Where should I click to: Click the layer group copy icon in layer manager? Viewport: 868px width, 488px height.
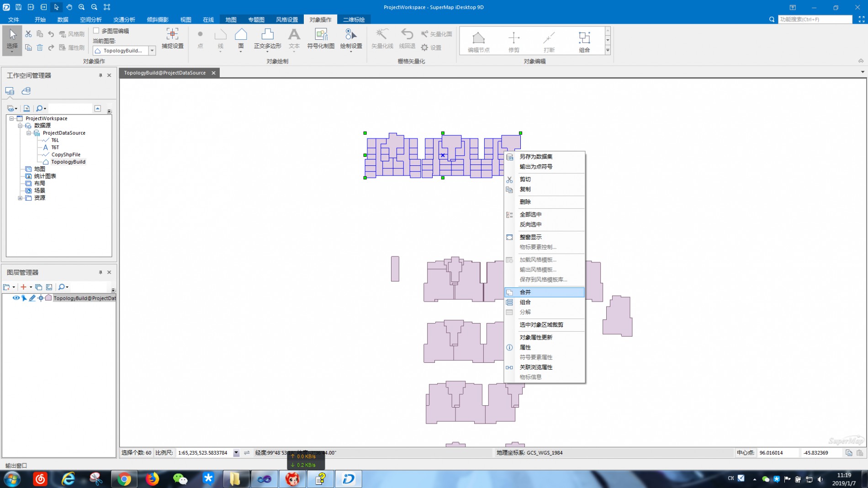click(x=38, y=287)
